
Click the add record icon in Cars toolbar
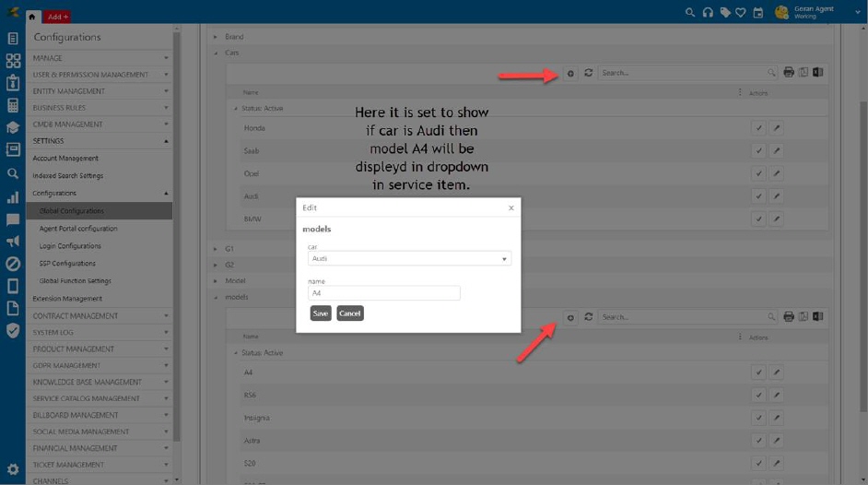tap(571, 73)
